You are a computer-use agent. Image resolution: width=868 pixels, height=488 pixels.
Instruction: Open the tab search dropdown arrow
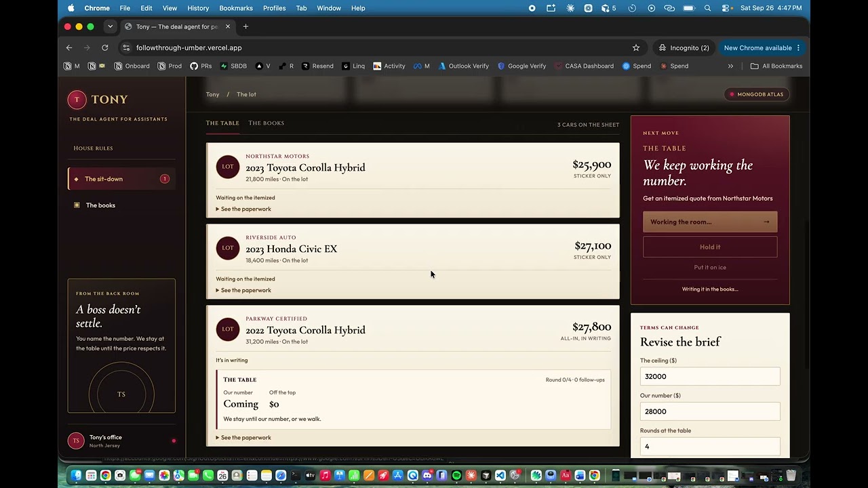(110, 26)
